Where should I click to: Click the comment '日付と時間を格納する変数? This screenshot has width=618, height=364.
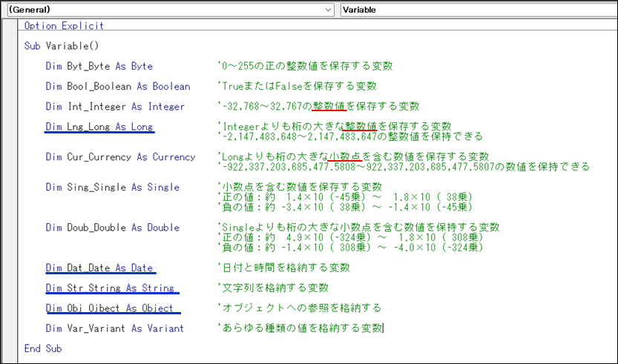coord(283,268)
